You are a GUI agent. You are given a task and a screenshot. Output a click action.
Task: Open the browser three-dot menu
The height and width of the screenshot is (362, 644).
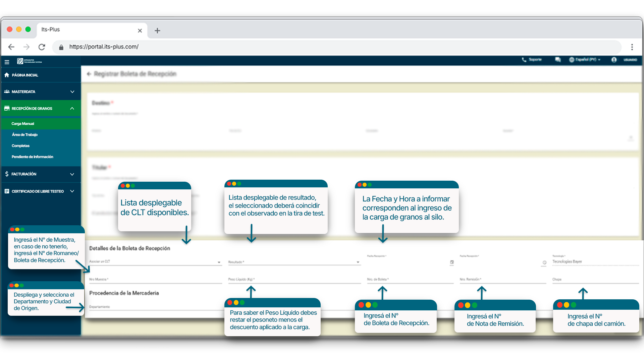tap(632, 47)
